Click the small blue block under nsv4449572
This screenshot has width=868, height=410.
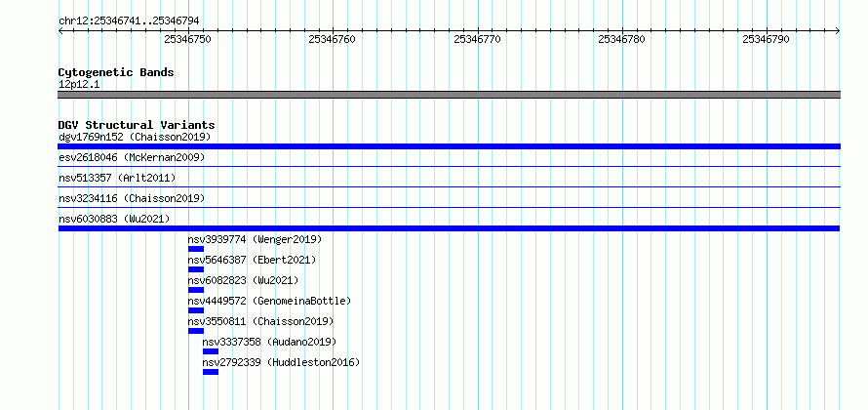coord(196,310)
